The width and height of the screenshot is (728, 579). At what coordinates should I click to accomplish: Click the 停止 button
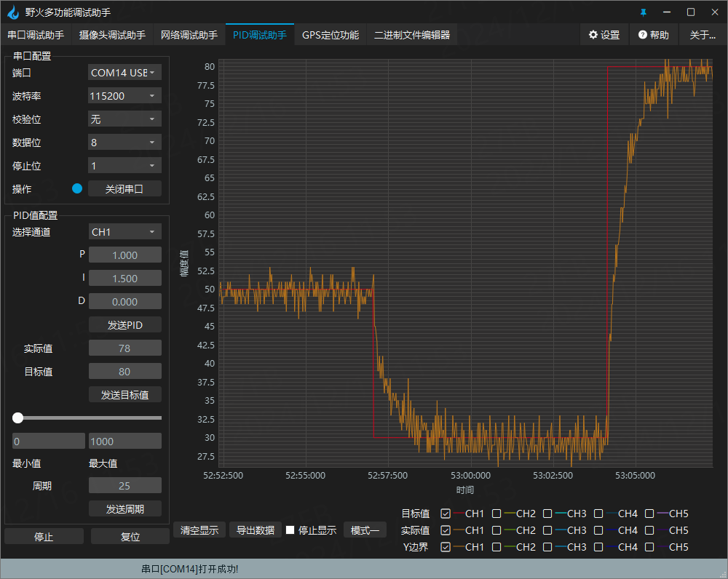(x=44, y=536)
